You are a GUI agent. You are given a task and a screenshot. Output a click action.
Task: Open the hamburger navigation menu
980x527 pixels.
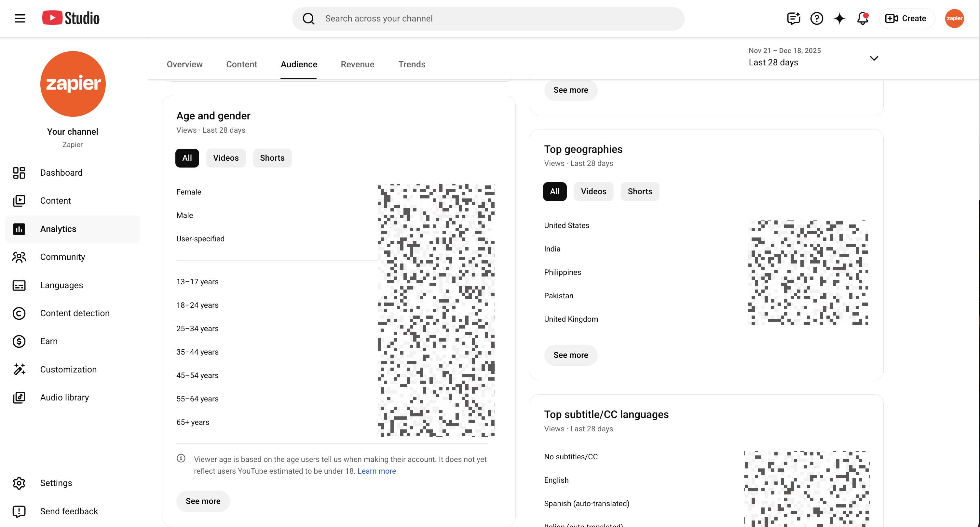[20, 18]
